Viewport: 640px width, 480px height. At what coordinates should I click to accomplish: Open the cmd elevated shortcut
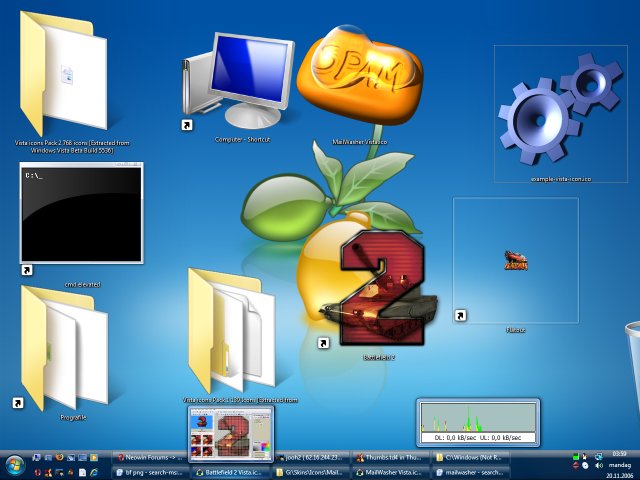pyautogui.click(x=82, y=213)
